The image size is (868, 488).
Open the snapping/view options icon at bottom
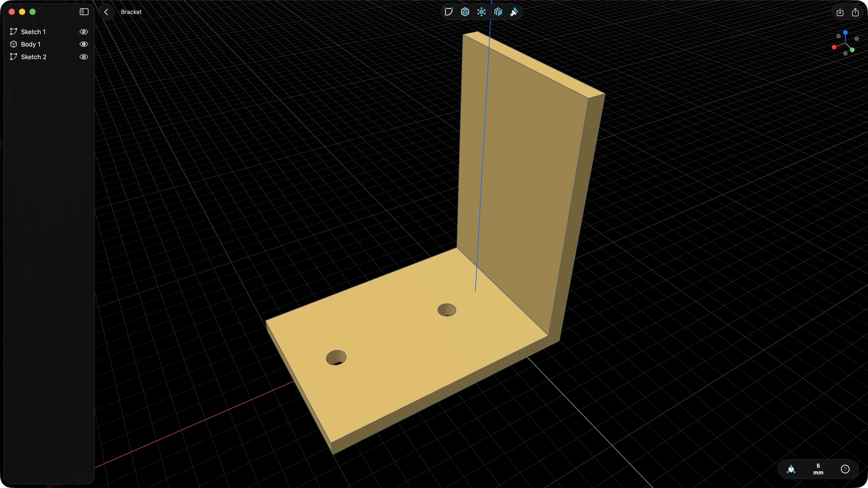coord(791,469)
